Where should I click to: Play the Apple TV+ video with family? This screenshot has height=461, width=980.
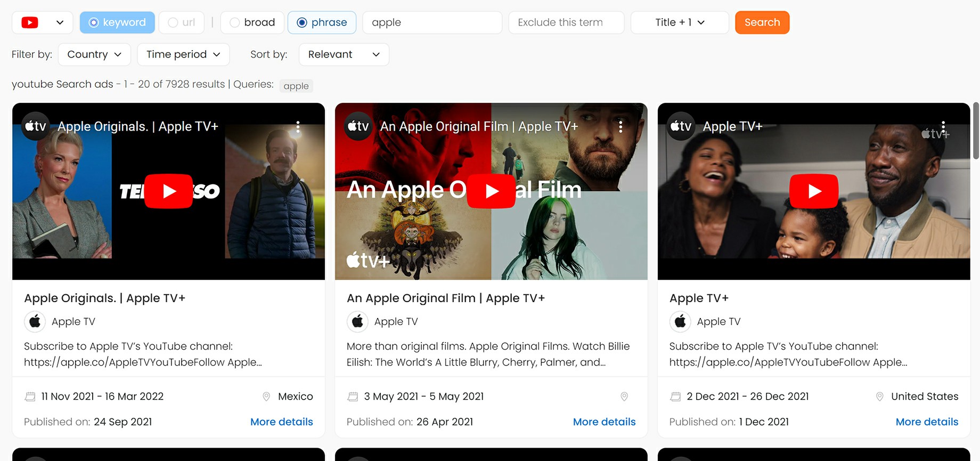pyautogui.click(x=814, y=191)
